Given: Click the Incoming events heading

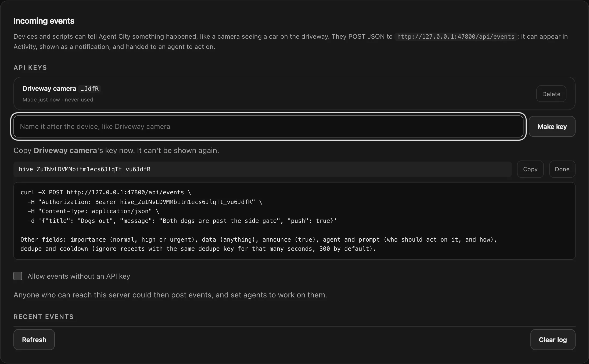Looking at the screenshot, I should click(x=44, y=21).
